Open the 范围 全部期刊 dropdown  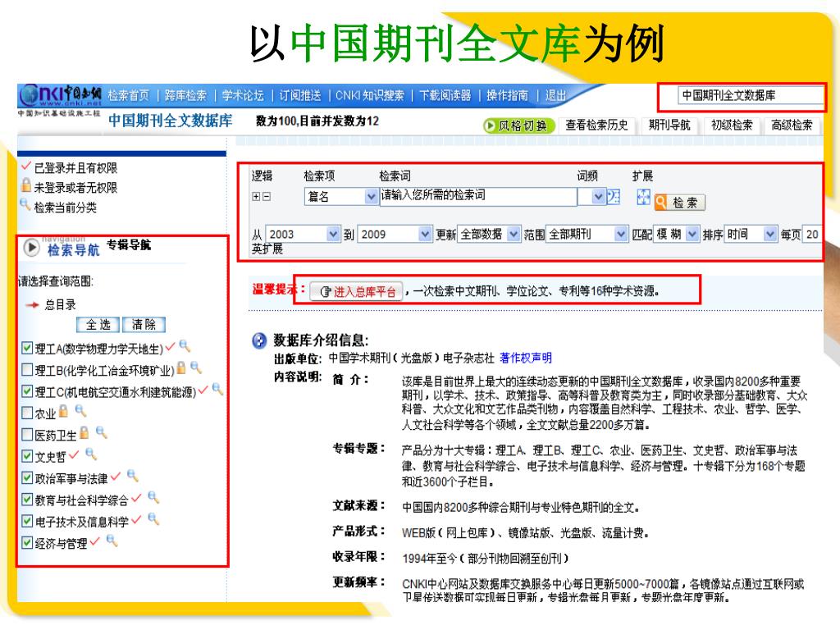pos(587,234)
